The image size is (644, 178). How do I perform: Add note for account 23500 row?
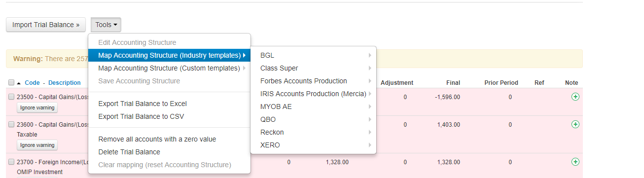pos(575,97)
